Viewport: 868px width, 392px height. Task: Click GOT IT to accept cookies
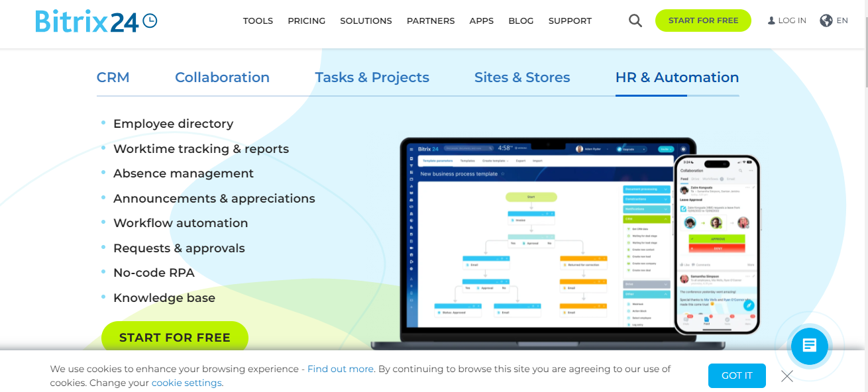click(x=737, y=375)
